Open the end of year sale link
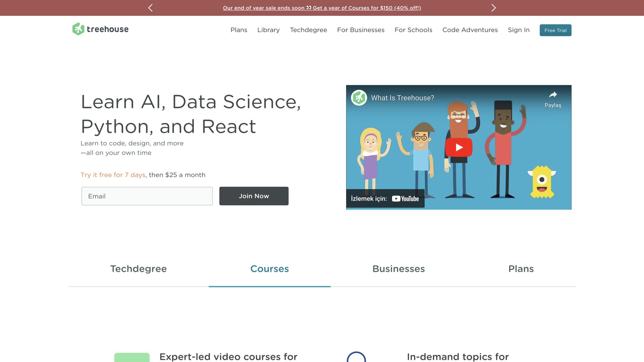Image resolution: width=644 pixels, height=362 pixels. (322, 8)
